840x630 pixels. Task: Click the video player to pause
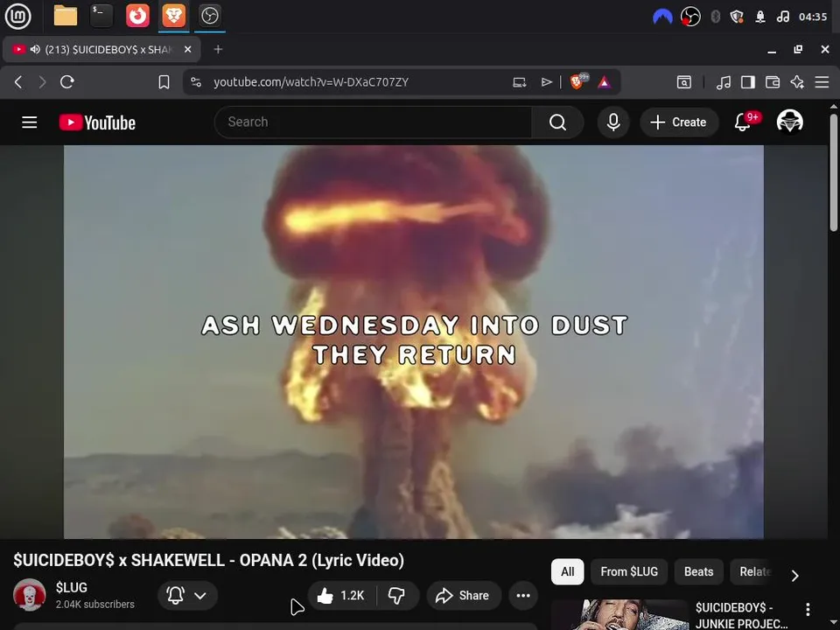(x=414, y=342)
